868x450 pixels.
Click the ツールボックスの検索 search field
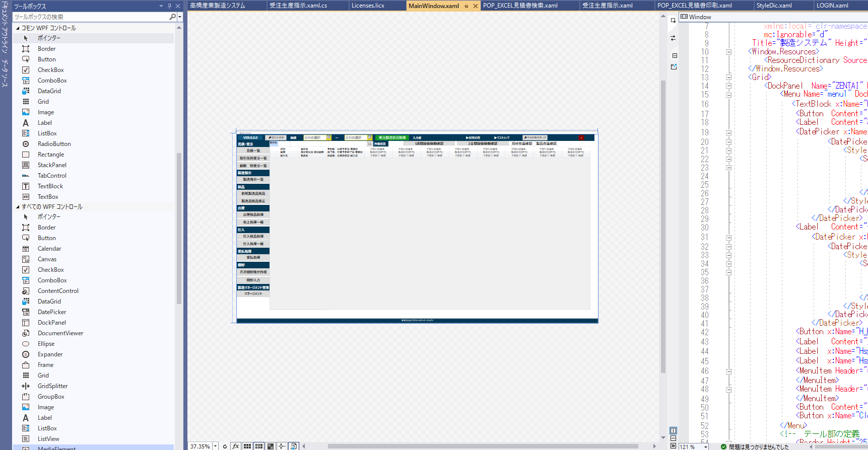[x=91, y=17]
